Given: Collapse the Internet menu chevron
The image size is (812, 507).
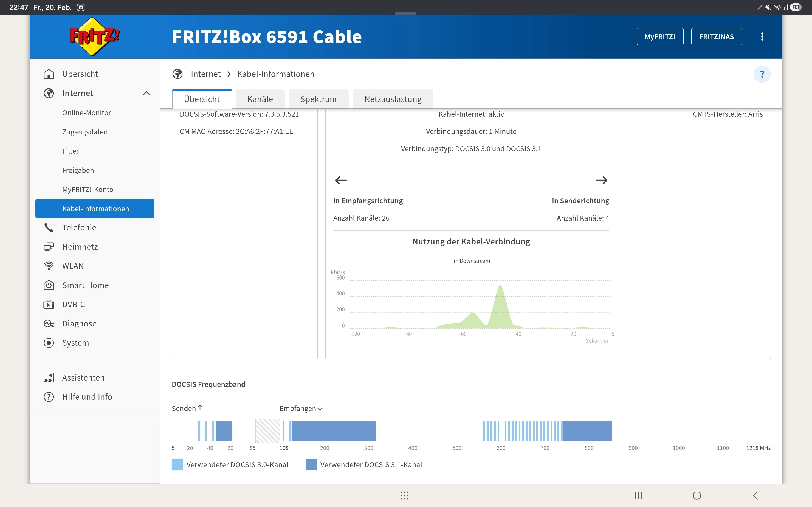Looking at the screenshot, I should [x=146, y=93].
